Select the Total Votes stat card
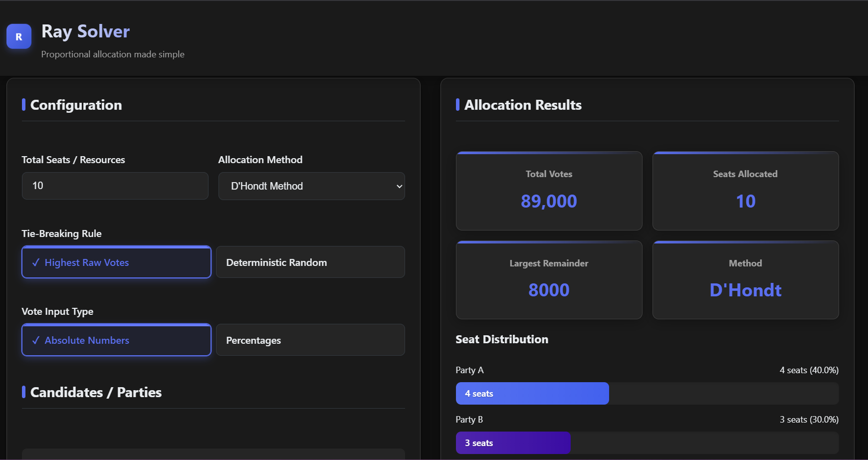 [x=549, y=191]
